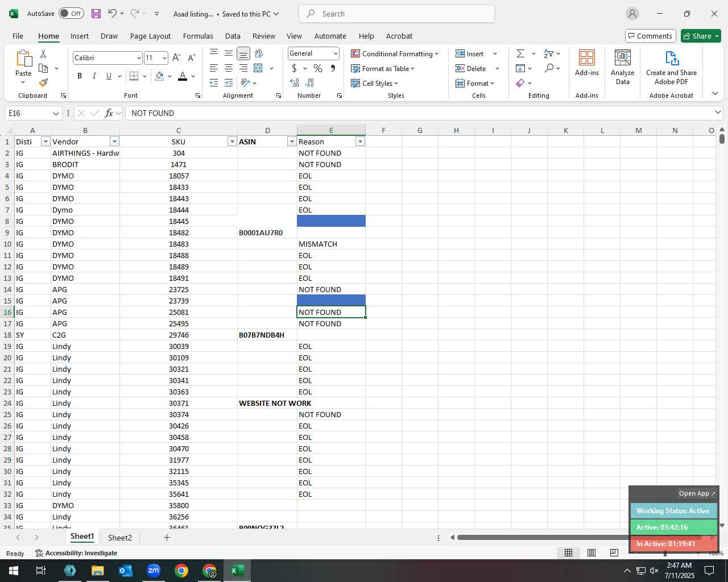The image size is (728, 582).
Task: Click the Format Painter brush icon
Action: point(43,83)
